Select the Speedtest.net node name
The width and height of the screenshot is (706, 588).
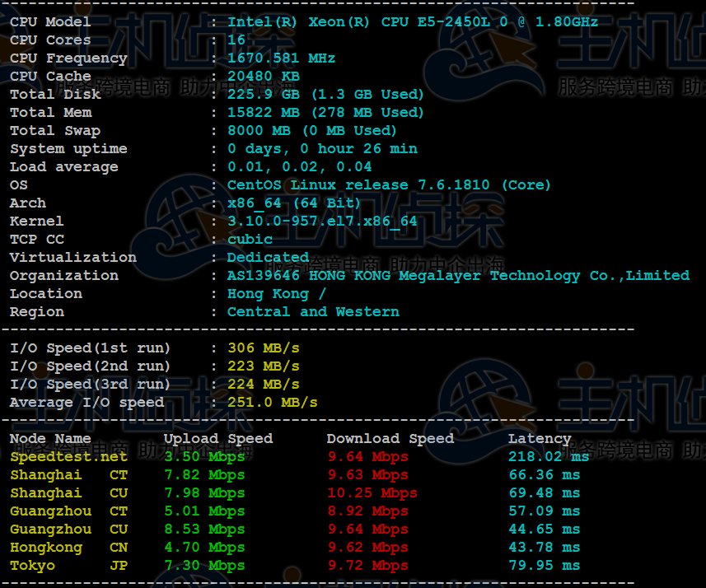pyautogui.click(x=69, y=456)
